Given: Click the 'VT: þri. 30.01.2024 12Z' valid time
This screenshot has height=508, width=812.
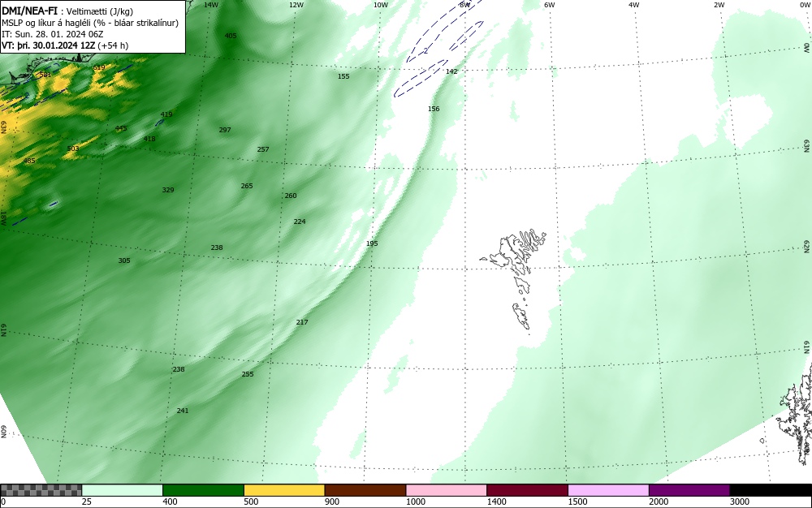Looking at the screenshot, I should [50, 45].
